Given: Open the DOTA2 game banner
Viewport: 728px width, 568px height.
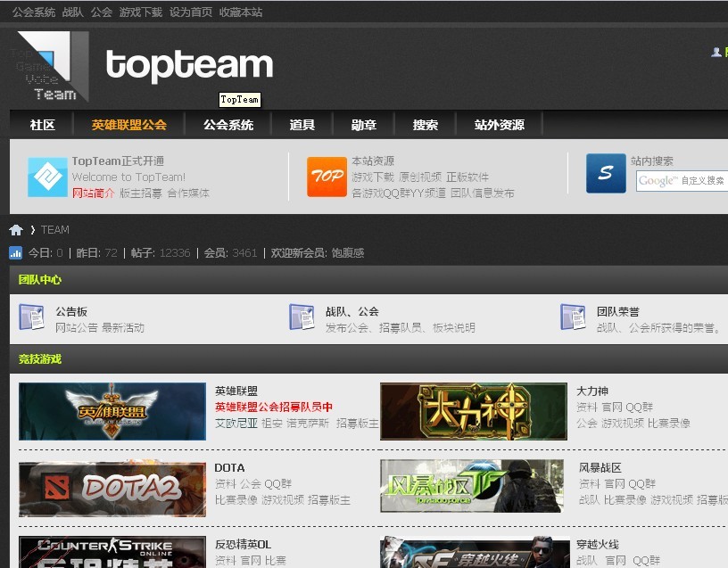Looking at the screenshot, I should (x=112, y=489).
